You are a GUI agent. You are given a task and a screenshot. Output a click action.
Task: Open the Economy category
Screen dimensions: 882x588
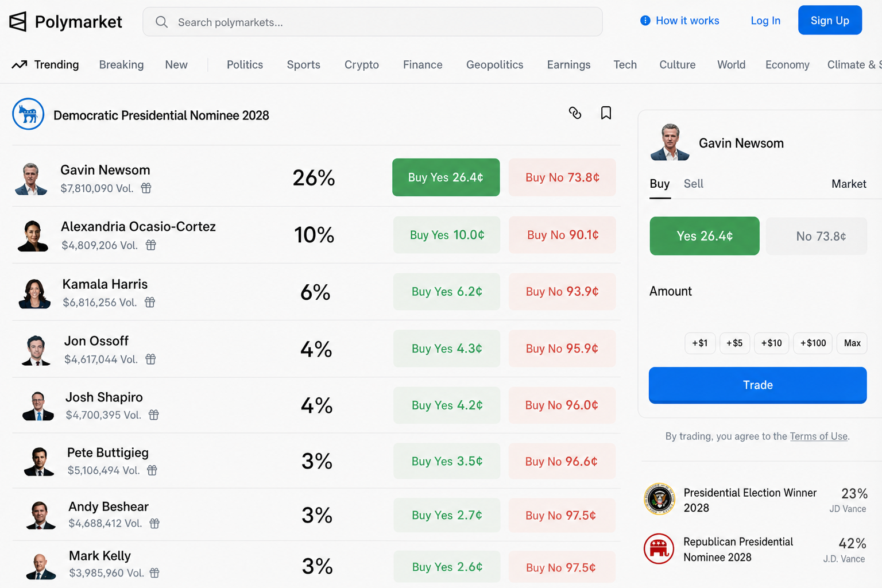pos(787,65)
